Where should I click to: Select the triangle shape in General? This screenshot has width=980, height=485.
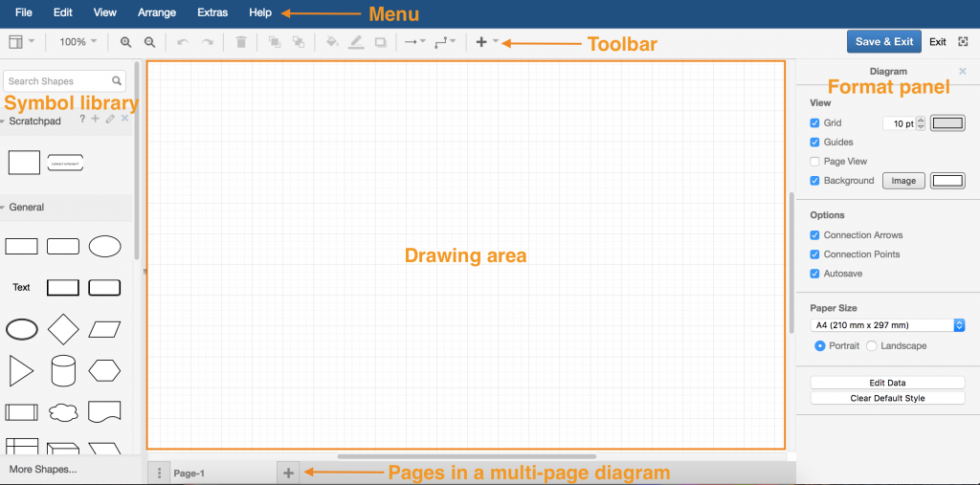coord(21,370)
